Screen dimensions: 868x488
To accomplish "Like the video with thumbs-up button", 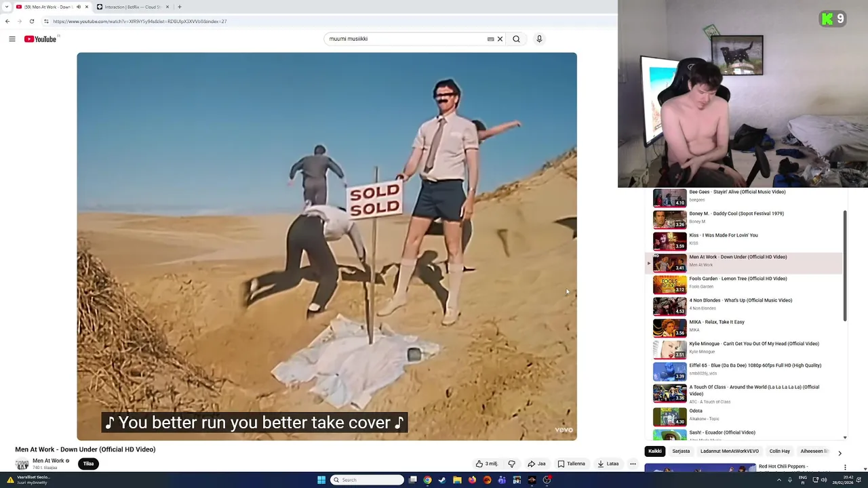I will click(486, 464).
